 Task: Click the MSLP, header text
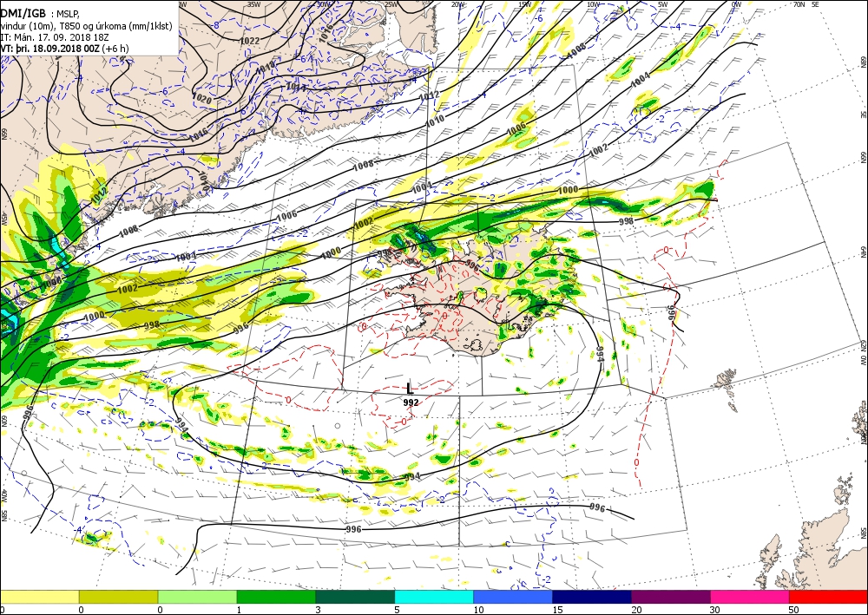(68, 14)
